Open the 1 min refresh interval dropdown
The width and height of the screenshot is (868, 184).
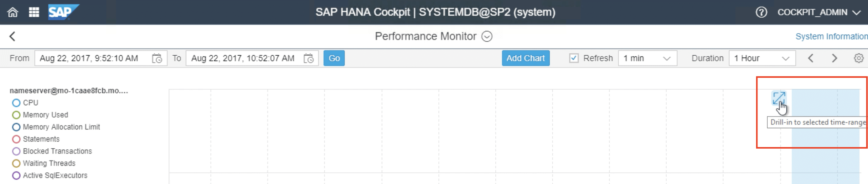647,58
